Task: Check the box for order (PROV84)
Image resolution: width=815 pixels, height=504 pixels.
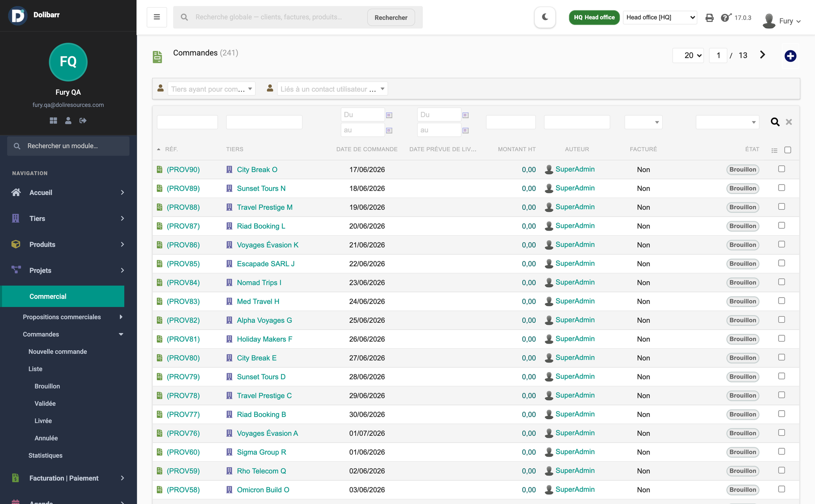Action: 781,282
